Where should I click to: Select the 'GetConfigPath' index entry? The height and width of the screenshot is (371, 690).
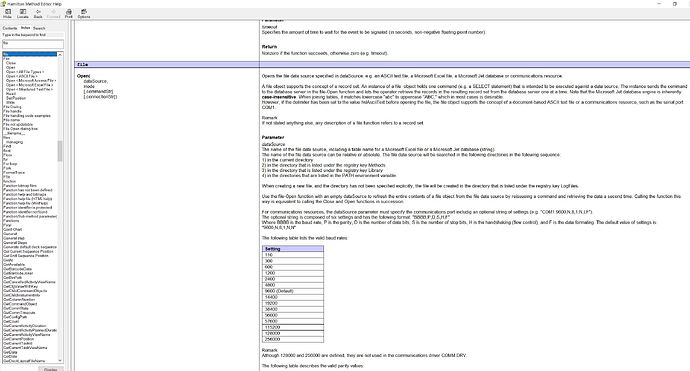pos(15,317)
